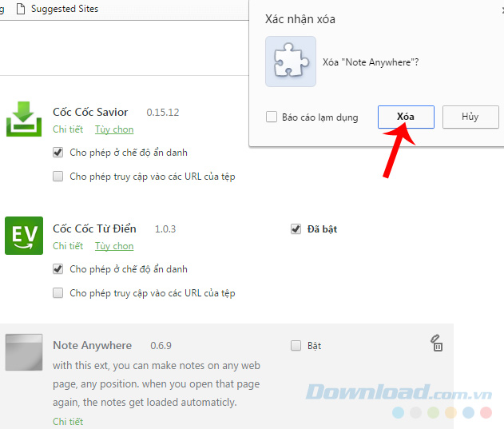Click the Cốc Cốc Từ Điển title text

94,228
